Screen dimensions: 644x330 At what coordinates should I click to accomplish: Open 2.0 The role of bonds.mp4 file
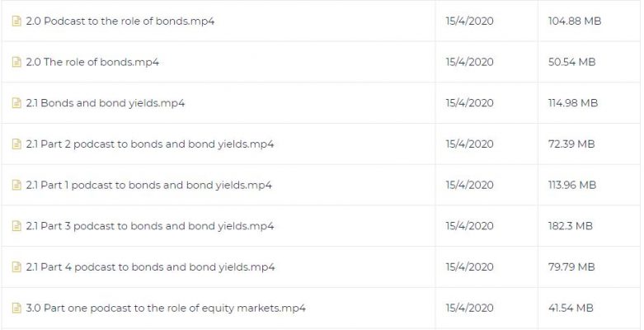(92, 62)
